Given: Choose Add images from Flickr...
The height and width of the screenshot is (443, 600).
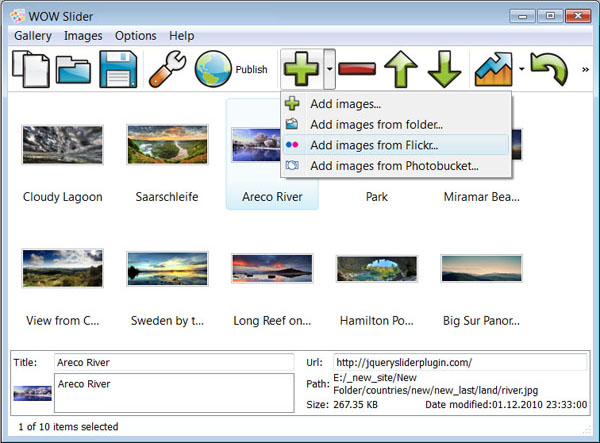Looking at the screenshot, I should pos(396,145).
